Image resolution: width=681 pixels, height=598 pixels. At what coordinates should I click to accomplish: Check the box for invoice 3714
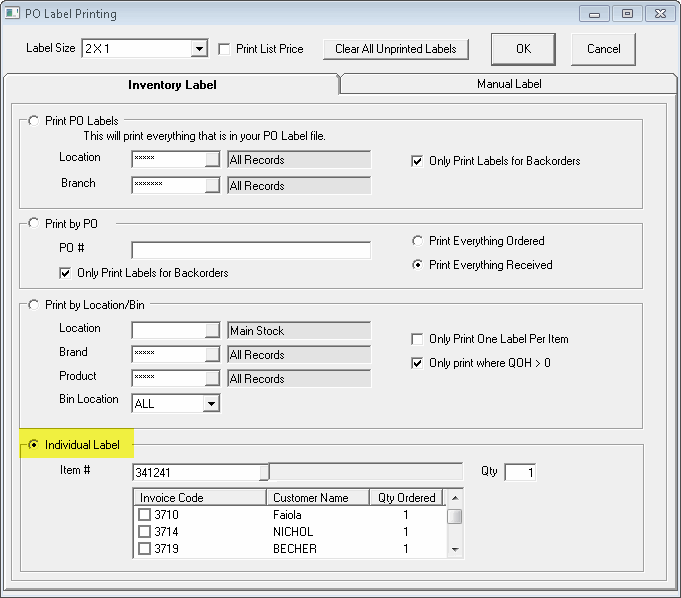click(x=145, y=532)
